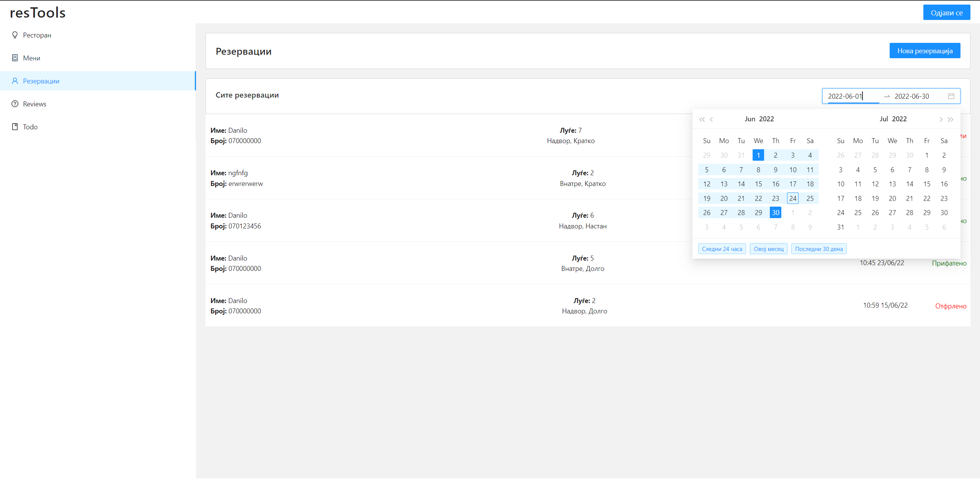Screen dimensions: 980x494
Task: Open the Мени sidebar menu item
Action: point(31,58)
